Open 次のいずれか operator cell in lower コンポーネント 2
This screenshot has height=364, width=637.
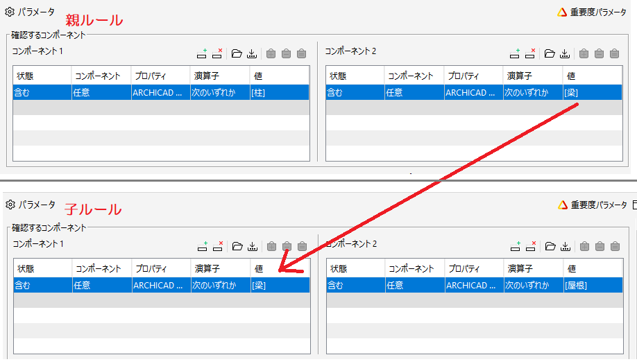534,285
